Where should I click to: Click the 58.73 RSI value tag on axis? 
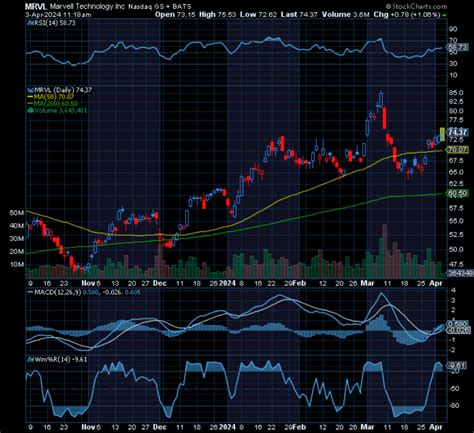[x=458, y=47]
